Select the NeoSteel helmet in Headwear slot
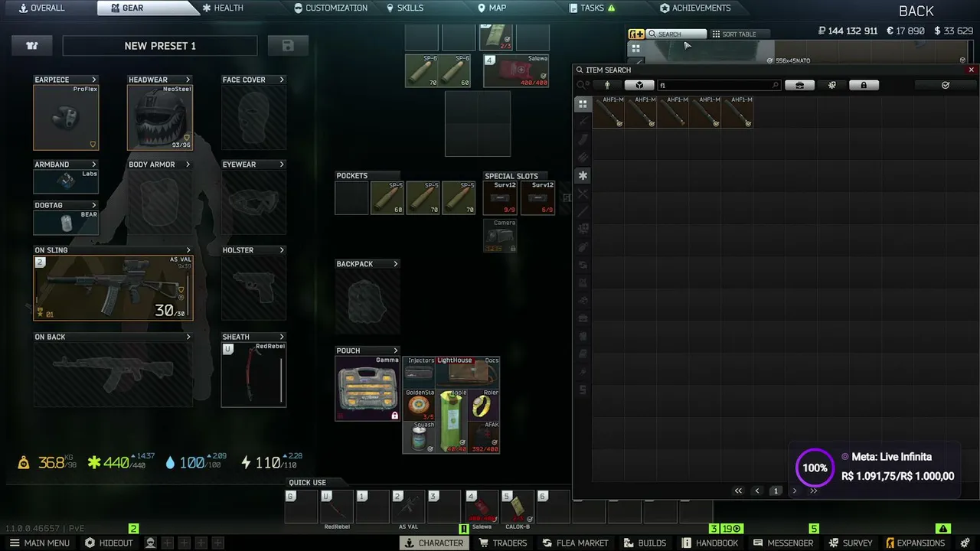 point(160,117)
